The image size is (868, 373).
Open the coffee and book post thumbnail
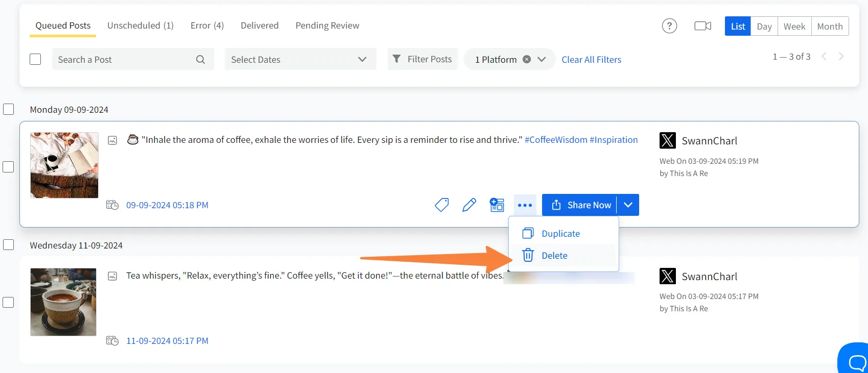(64, 165)
